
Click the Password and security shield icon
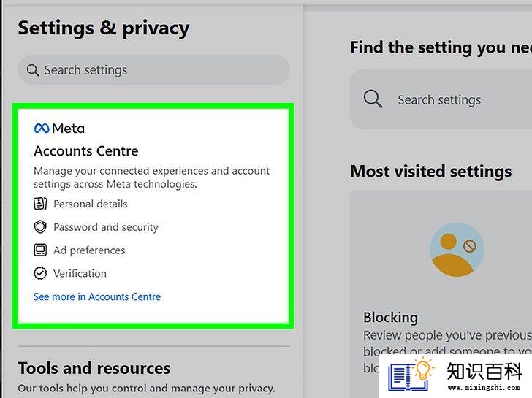coord(40,227)
